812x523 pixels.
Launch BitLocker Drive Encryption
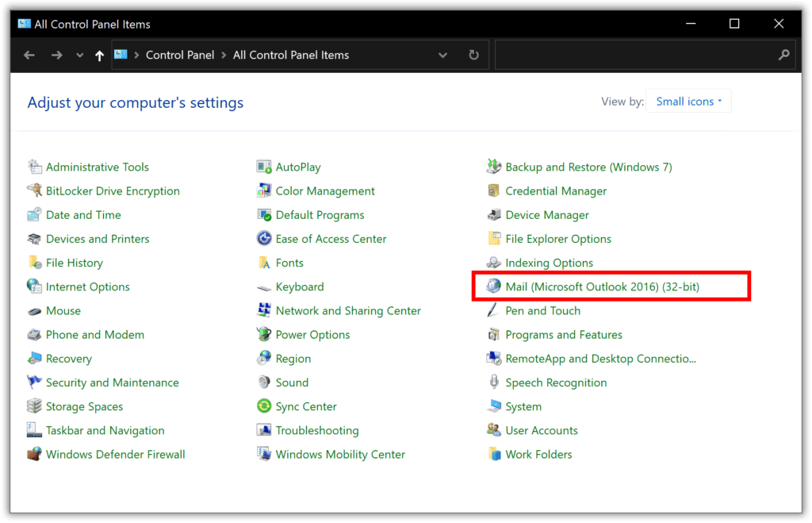pyautogui.click(x=112, y=190)
